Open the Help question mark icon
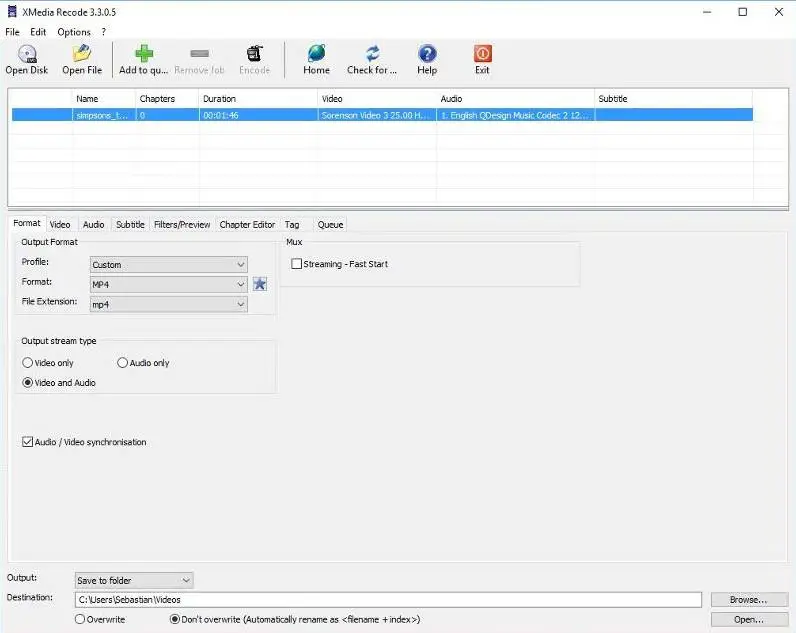This screenshot has width=796, height=633. pyautogui.click(x=427, y=53)
